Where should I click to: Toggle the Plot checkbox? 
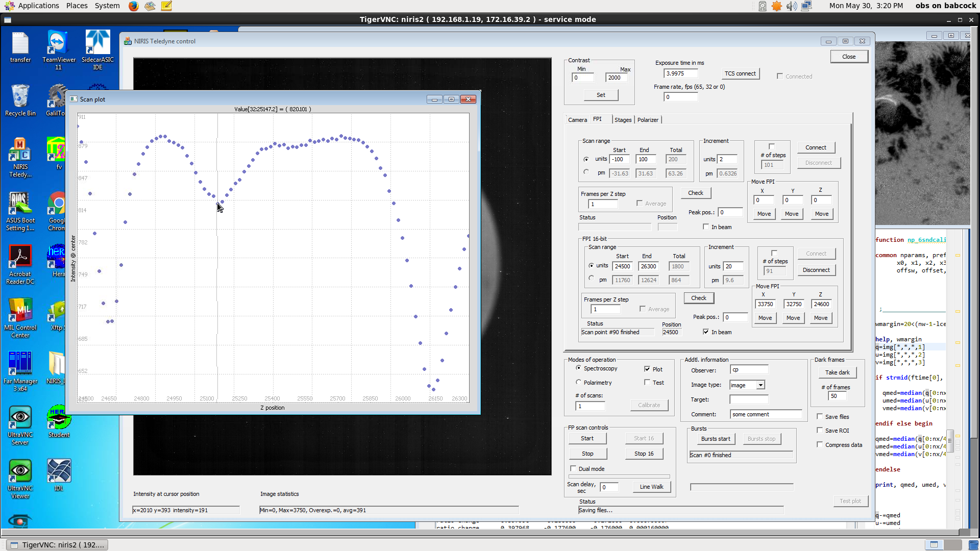pyautogui.click(x=647, y=369)
